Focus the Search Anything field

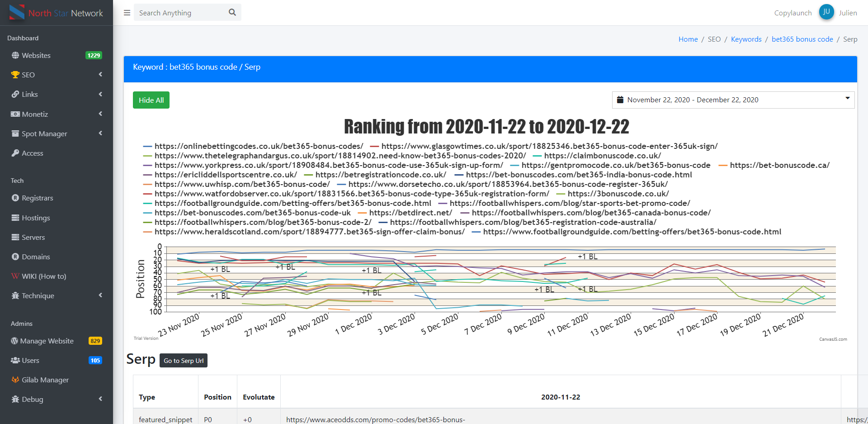click(181, 13)
